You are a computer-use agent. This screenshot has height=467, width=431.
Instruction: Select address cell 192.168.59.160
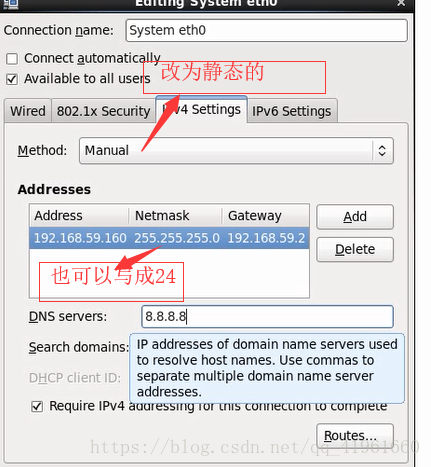click(x=80, y=238)
